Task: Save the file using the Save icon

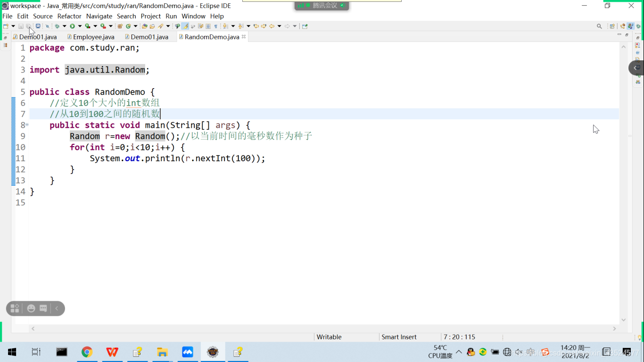Action: pos(21,26)
